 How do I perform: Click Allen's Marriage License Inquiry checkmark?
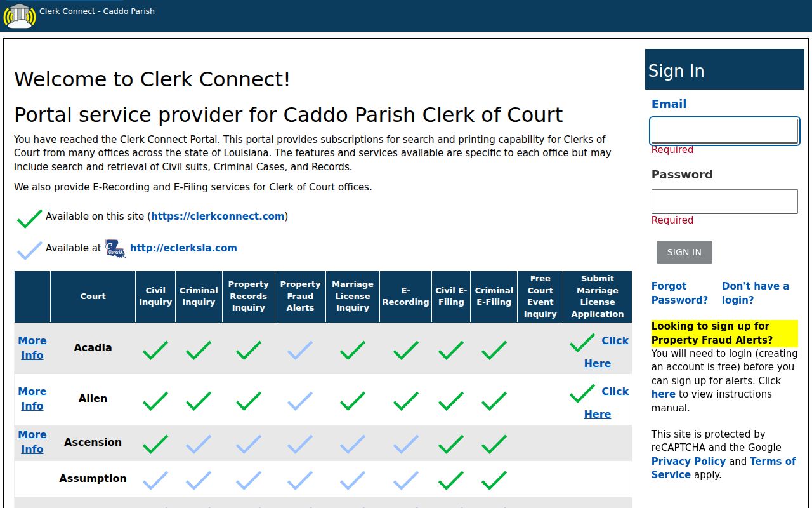tap(353, 401)
